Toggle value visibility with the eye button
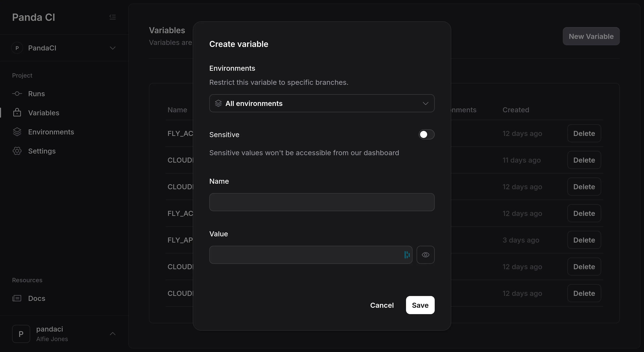This screenshot has width=644, height=352. click(x=425, y=255)
